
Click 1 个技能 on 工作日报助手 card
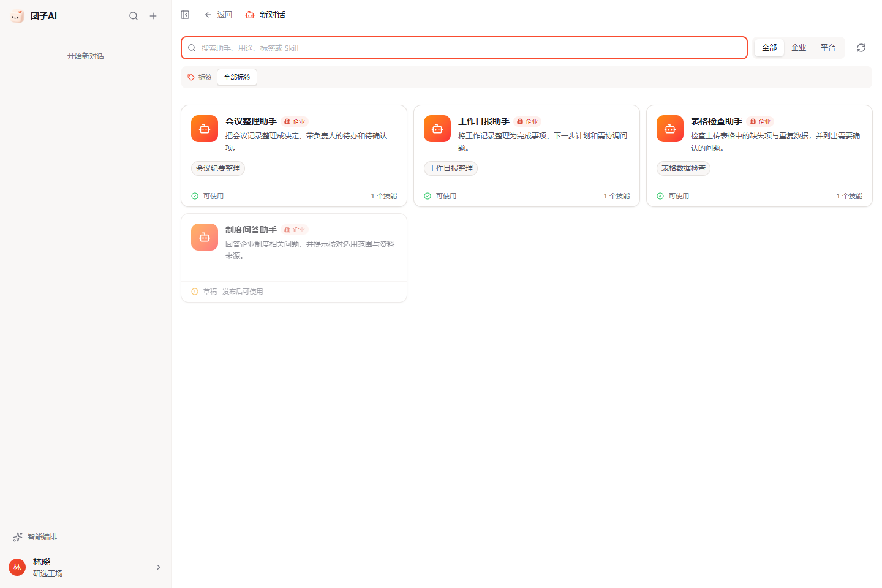[617, 196]
